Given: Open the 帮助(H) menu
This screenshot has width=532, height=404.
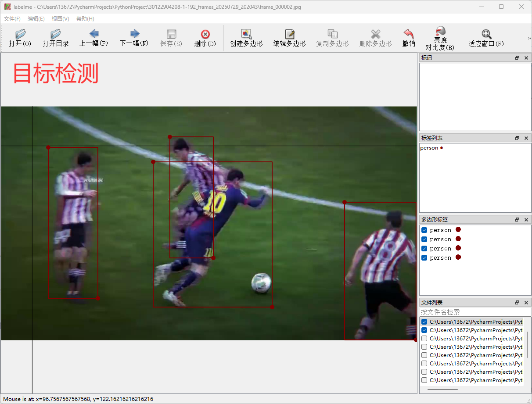Looking at the screenshot, I should (x=85, y=19).
